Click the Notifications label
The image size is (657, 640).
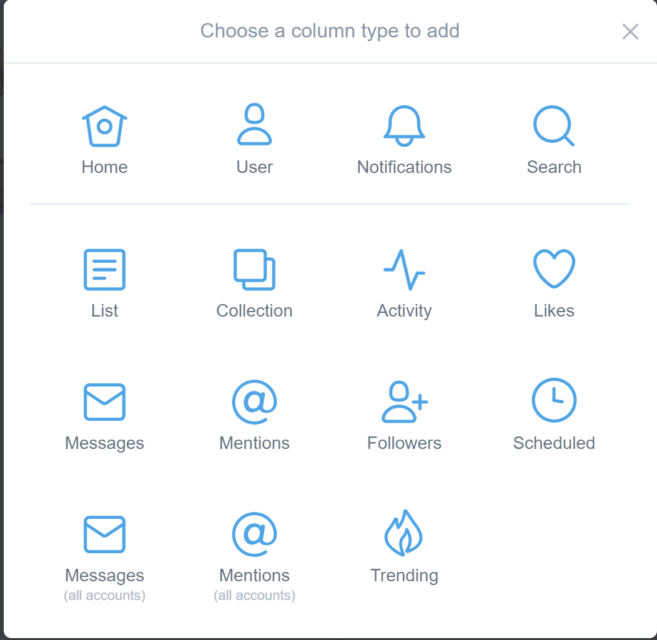click(404, 167)
